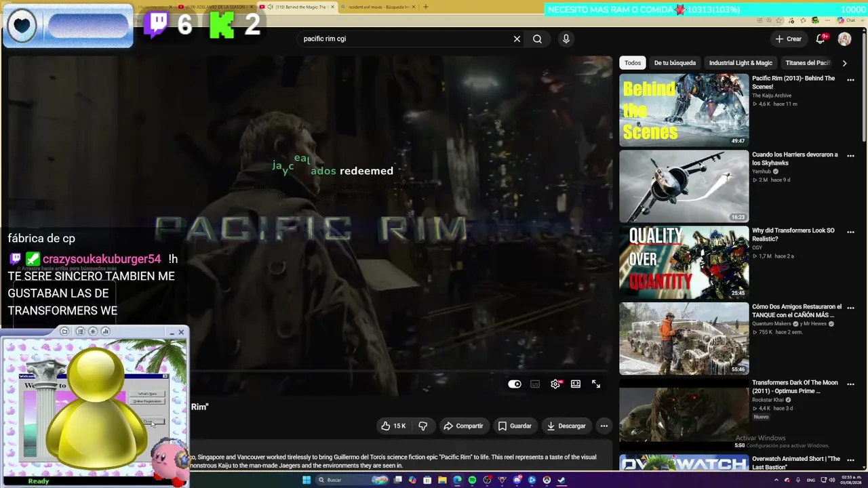Viewport: 868px width, 488px height.
Task: Open Transformers Dark Of The Moon title
Action: [x=795, y=387]
